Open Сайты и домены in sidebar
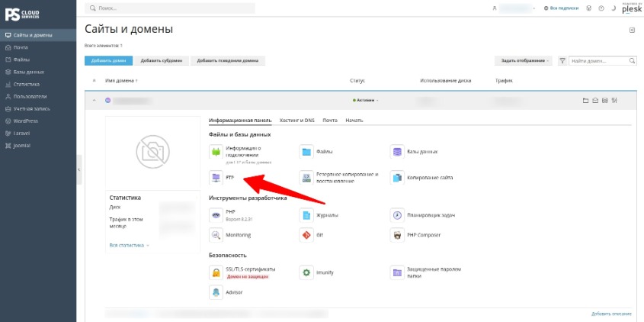Screen dimensions: 644x322 coord(38,35)
